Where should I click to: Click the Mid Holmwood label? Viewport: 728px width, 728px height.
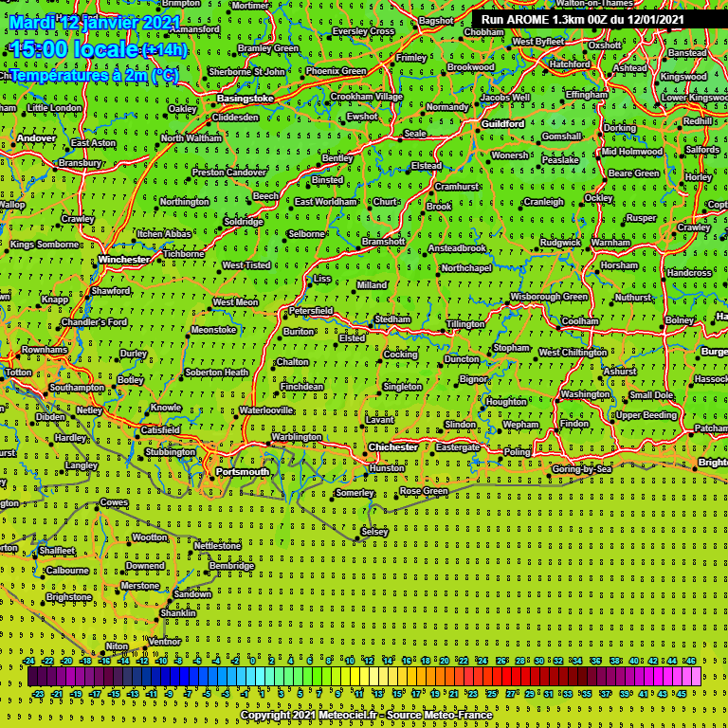tap(632, 152)
